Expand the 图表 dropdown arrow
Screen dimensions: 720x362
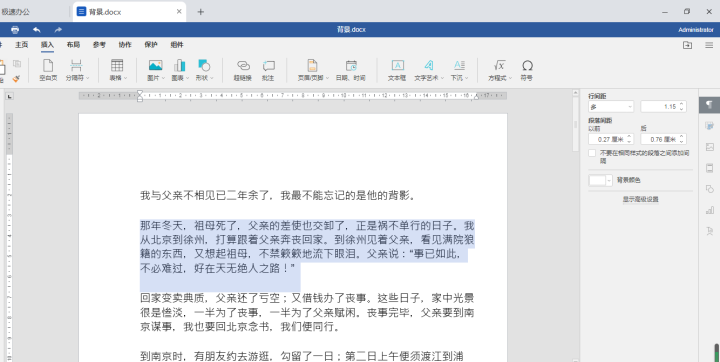(x=187, y=79)
